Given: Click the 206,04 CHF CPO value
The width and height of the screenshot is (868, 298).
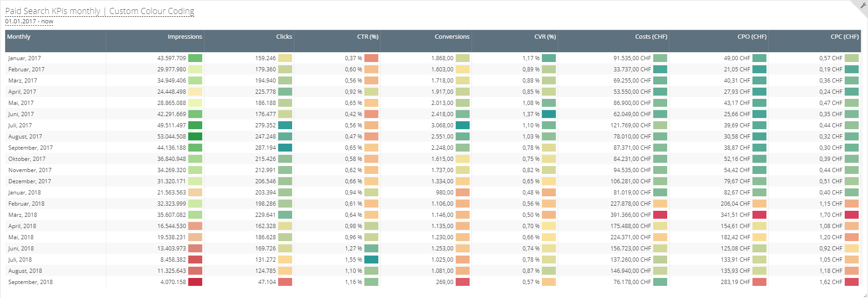Looking at the screenshot, I should [x=735, y=204].
